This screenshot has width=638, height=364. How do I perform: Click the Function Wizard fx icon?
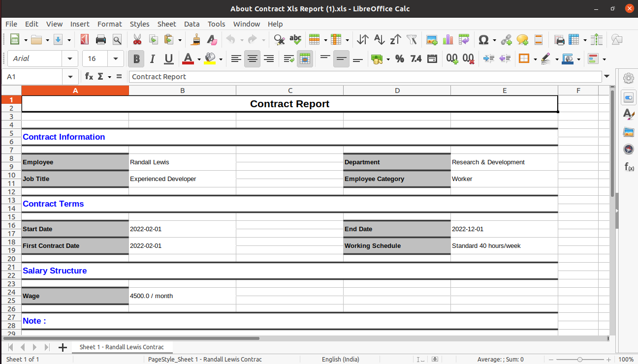click(89, 76)
